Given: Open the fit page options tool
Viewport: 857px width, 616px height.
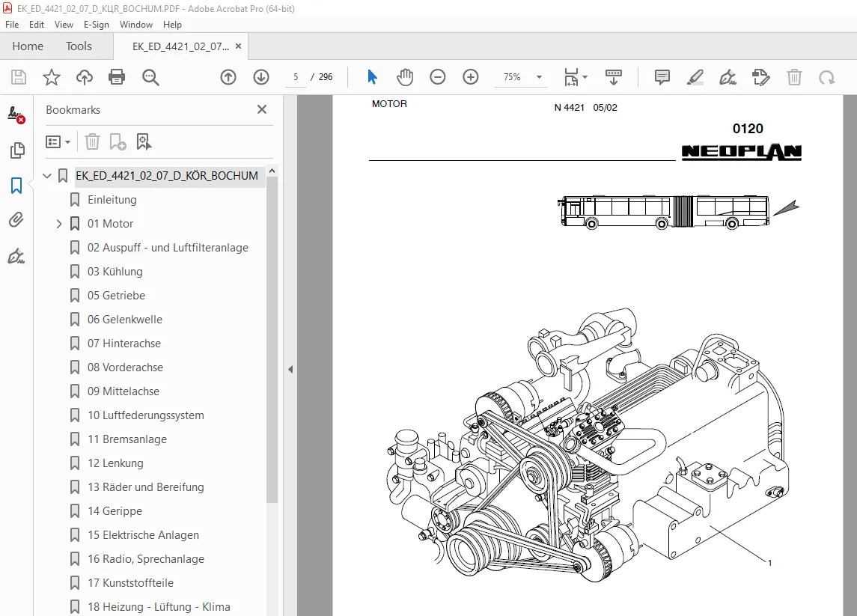Looking at the screenshot, I should pyautogui.click(x=571, y=77).
